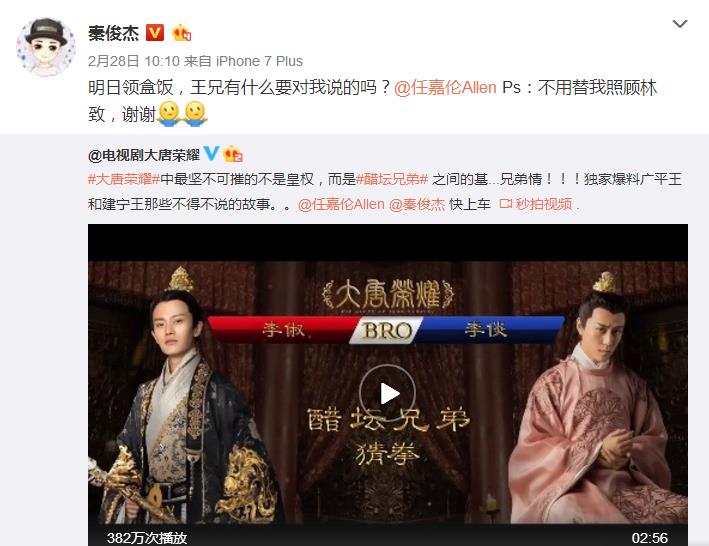The height and width of the screenshot is (546, 709).
Task: Play the 醋坛兄弟 video
Action: (388, 393)
